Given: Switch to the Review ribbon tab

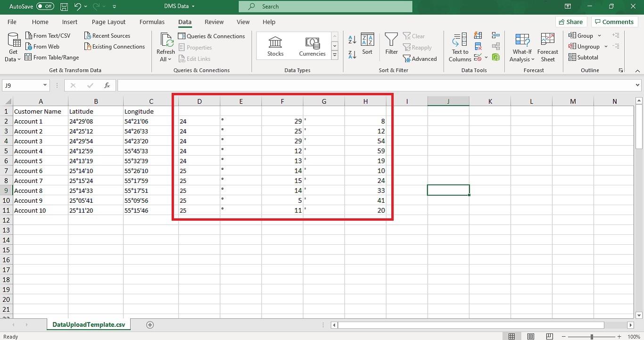Looking at the screenshot, I should [x=214, y=22].
